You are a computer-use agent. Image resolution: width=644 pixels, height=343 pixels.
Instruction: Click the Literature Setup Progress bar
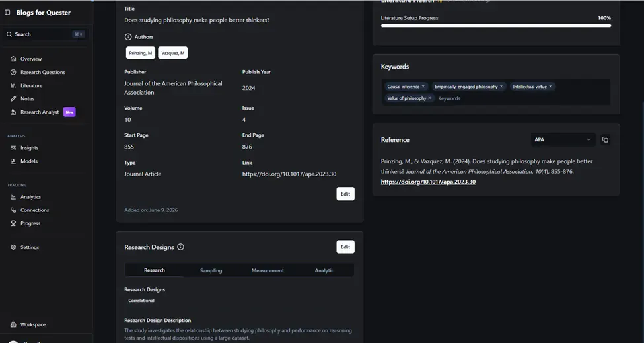click(x=496, y=26)
